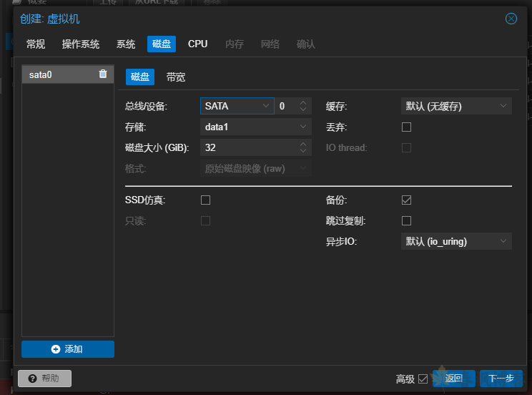Toggle the 只读 read-only checkbox
This screenshot has height=395, width=532.
point(206,221)
